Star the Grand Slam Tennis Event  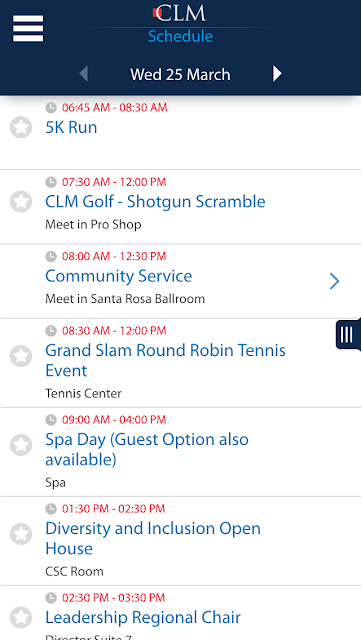[x=21, y=356]
